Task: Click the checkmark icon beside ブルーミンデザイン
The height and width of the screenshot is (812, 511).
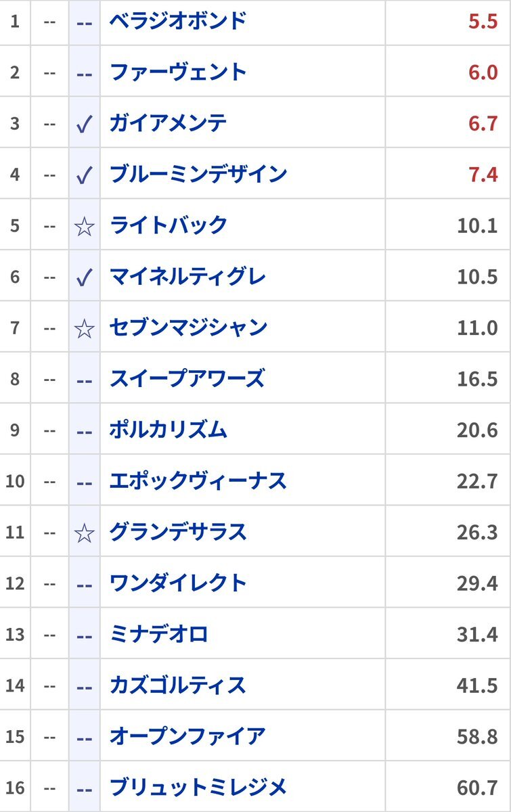Action: pos(84,176)
